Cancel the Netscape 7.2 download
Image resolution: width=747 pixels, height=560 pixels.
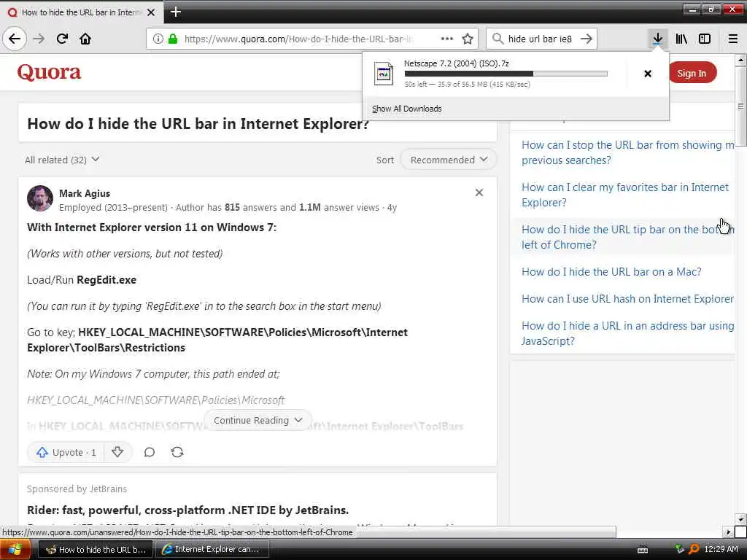(x=648, y=74)
